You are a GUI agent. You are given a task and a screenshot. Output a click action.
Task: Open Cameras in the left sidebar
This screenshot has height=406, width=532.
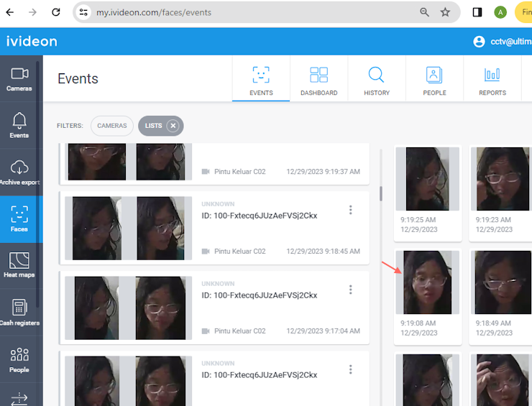coord(19,79)
